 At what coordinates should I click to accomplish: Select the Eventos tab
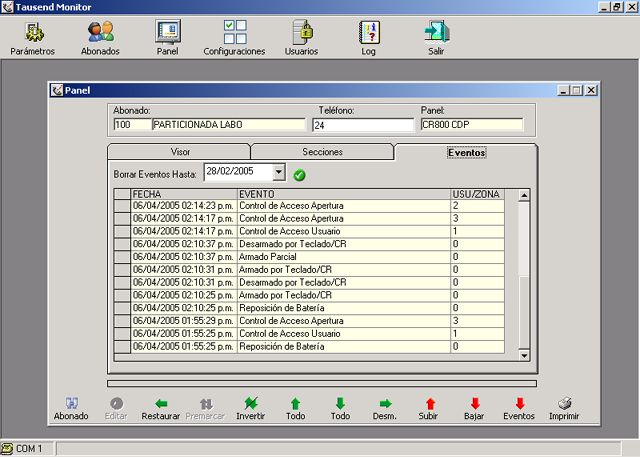pos(466,152)
